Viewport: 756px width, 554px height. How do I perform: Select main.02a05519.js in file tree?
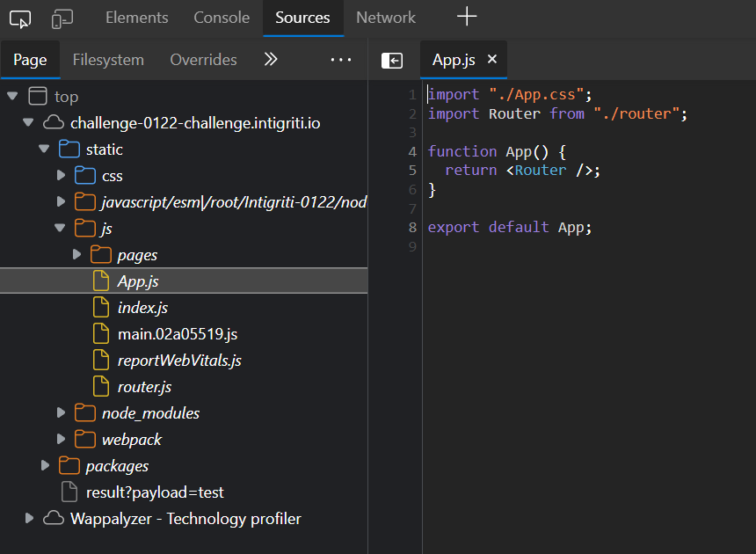177,334
